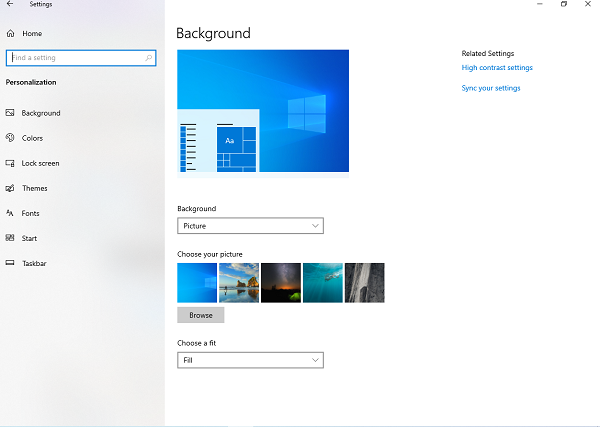Open High contrast settings link
The width and height of the screenshot is (600, 427).
point(497,68)
